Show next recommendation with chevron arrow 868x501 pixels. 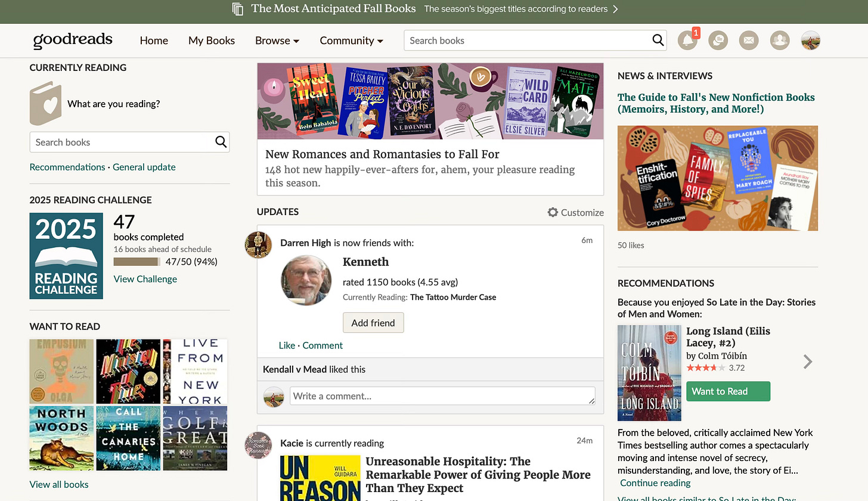click(x=808, y=362)
